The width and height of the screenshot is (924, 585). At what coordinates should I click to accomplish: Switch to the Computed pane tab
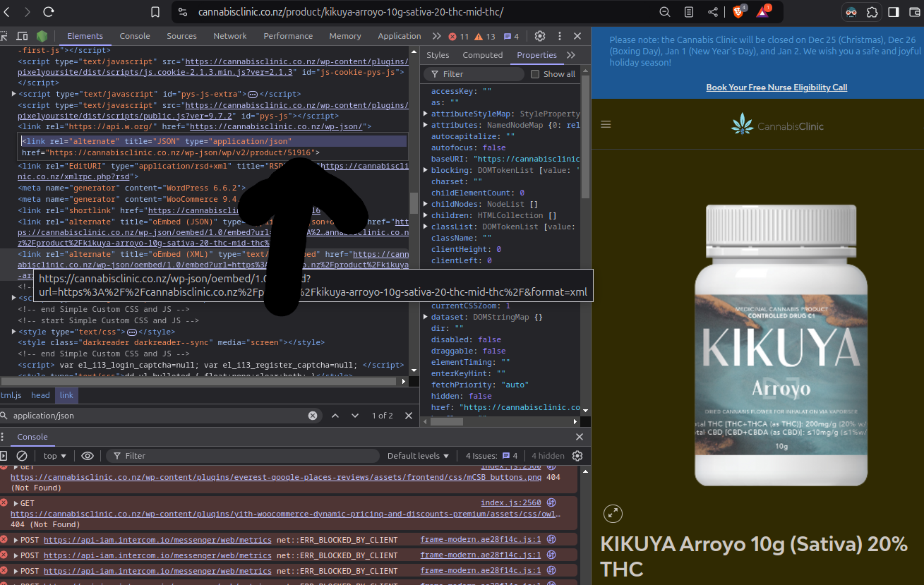coord(483,55)
